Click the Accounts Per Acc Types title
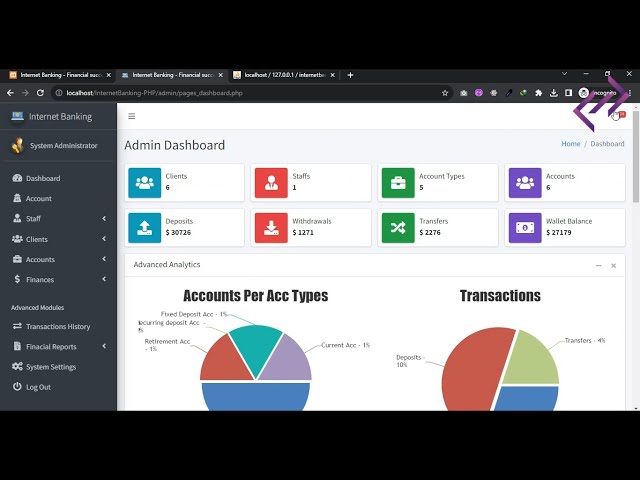640x480 pixels. (256, 296)
